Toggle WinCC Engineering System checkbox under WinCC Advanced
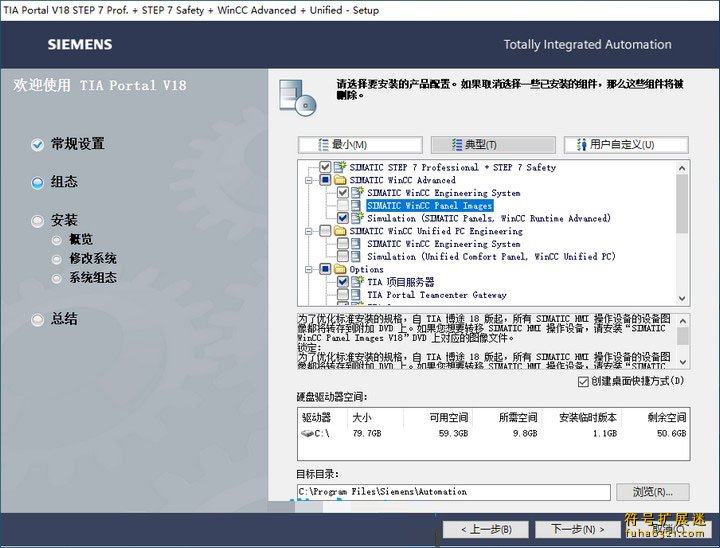Screen dimensions: 720x548 pyautogui.click(x=343, y=192)
